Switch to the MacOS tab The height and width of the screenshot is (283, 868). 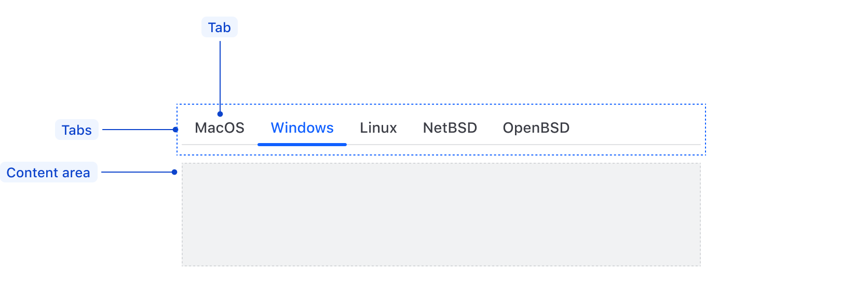pyautogui.click(x=220, y=128)
